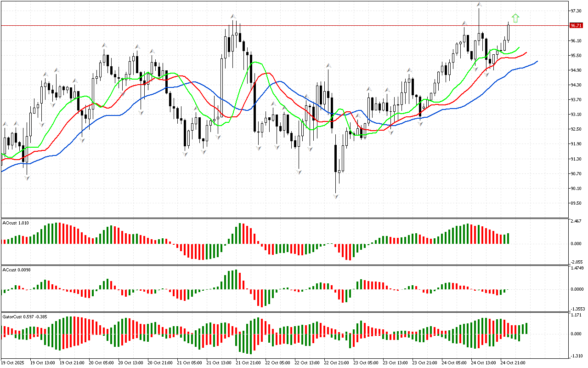Click the up fractal above the 21 Oct 21:00 peak
This screenshot has width=588, height=368.
click(233, 17)
